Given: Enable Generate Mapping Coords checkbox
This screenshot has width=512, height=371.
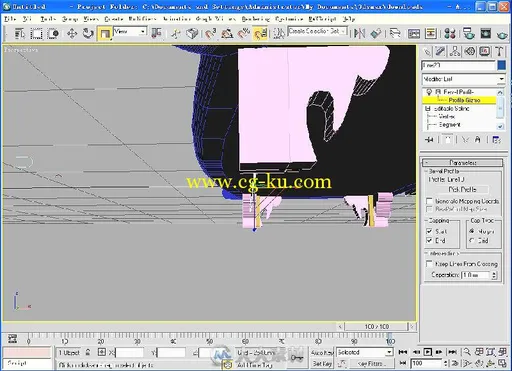Looking at the screenshot, I should 429,201.
